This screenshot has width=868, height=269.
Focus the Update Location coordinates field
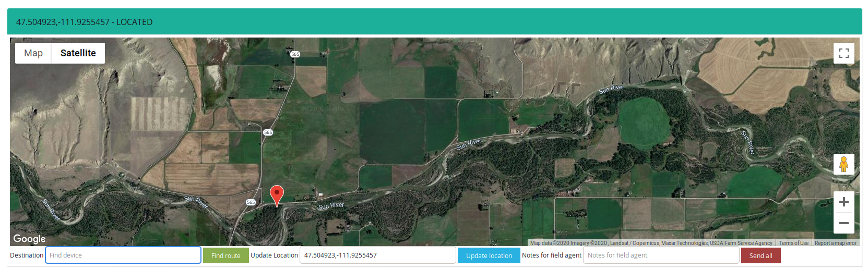[x=378, y=255]
